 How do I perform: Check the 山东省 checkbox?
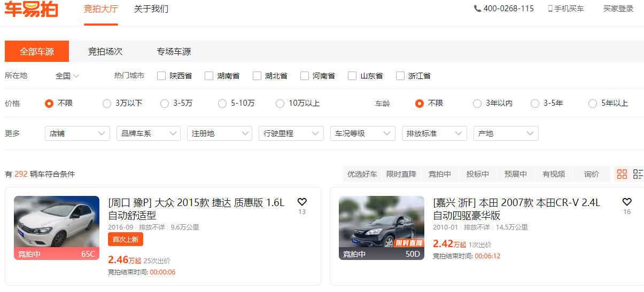[x=352, y=76]
